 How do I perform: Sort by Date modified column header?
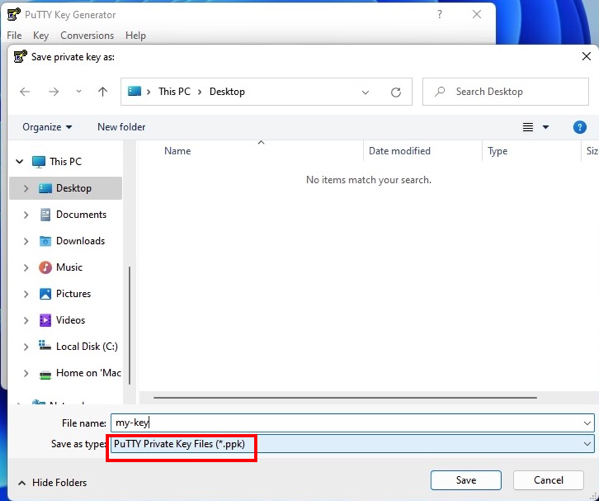tap(400, 151)
